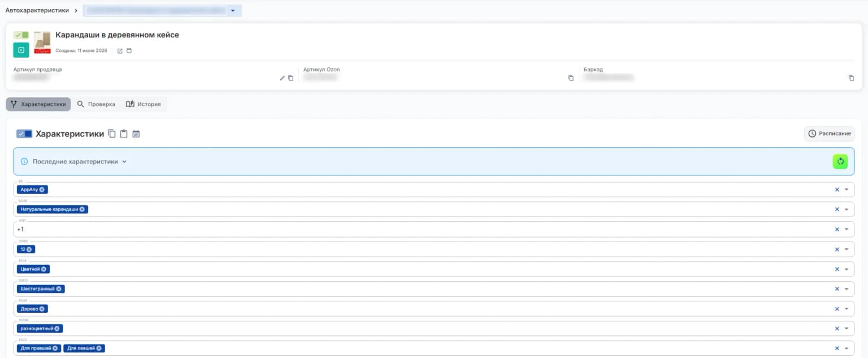868x358 pixels.
Task: Open dropdown arrow in AppAny field
Action: click(x=847, y=189)
